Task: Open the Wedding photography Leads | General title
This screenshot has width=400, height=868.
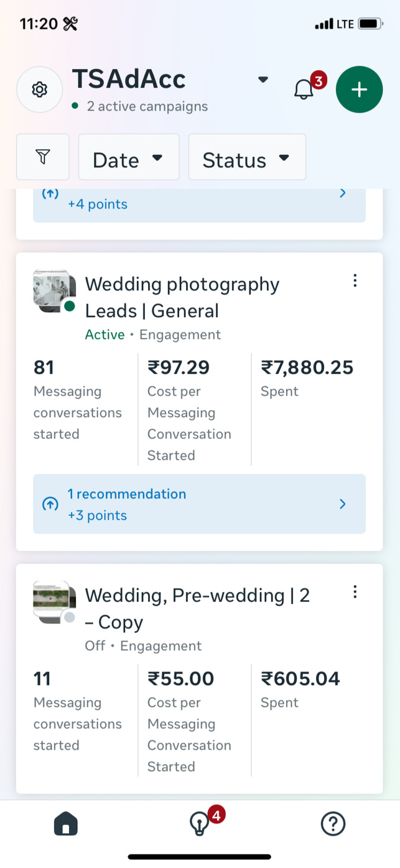Action: click(182, 297)
